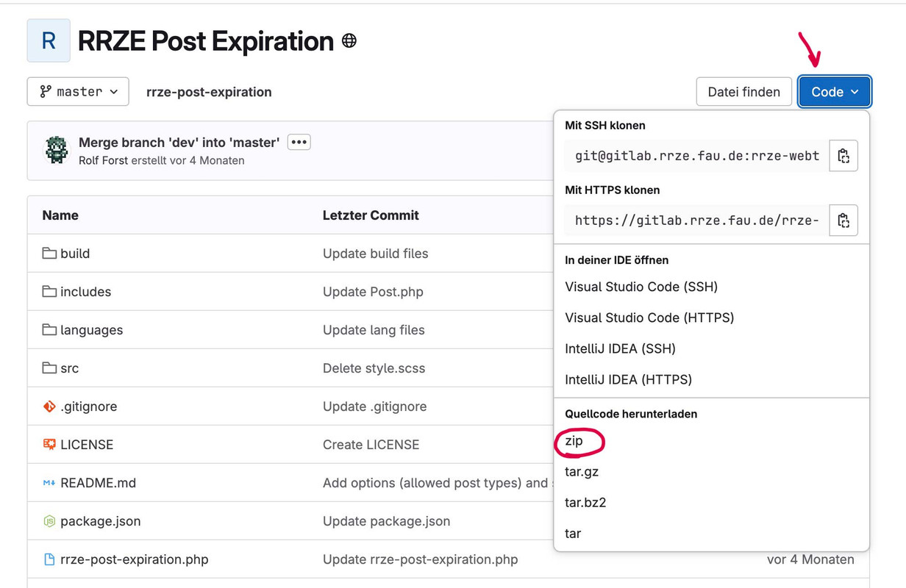
Task: Open the .gitignore file
Action: [88, 406]
